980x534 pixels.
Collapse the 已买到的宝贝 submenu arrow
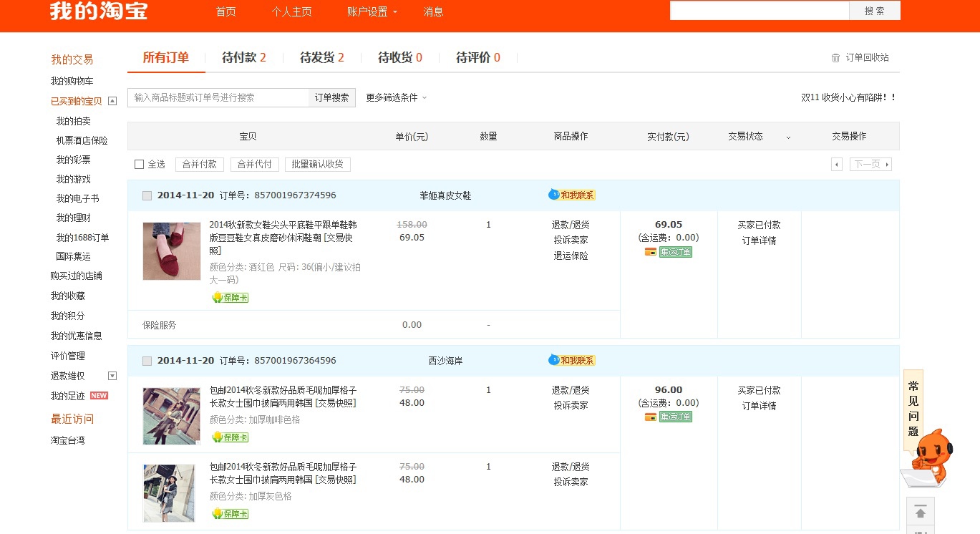tap(112, 101)
